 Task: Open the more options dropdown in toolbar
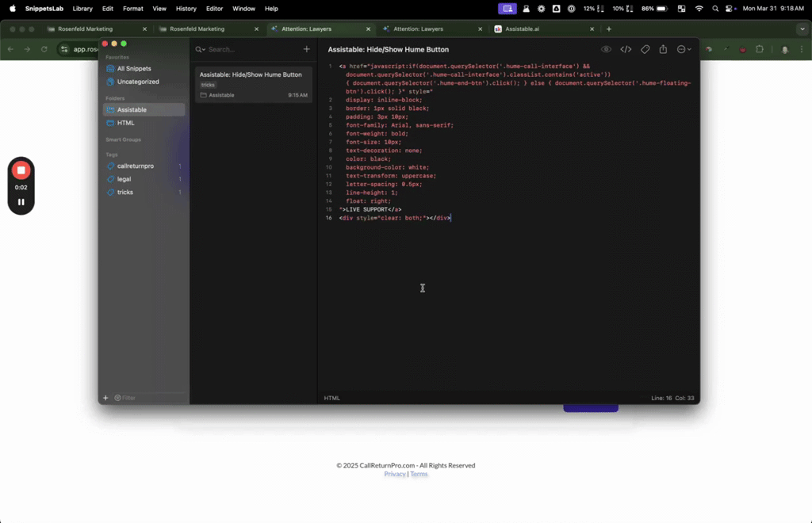point(684,49)
